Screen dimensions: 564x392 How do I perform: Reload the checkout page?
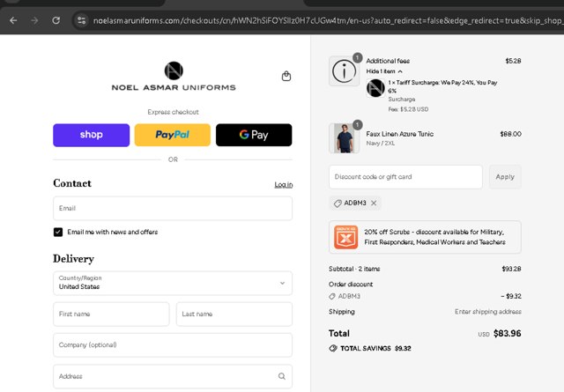56,20
